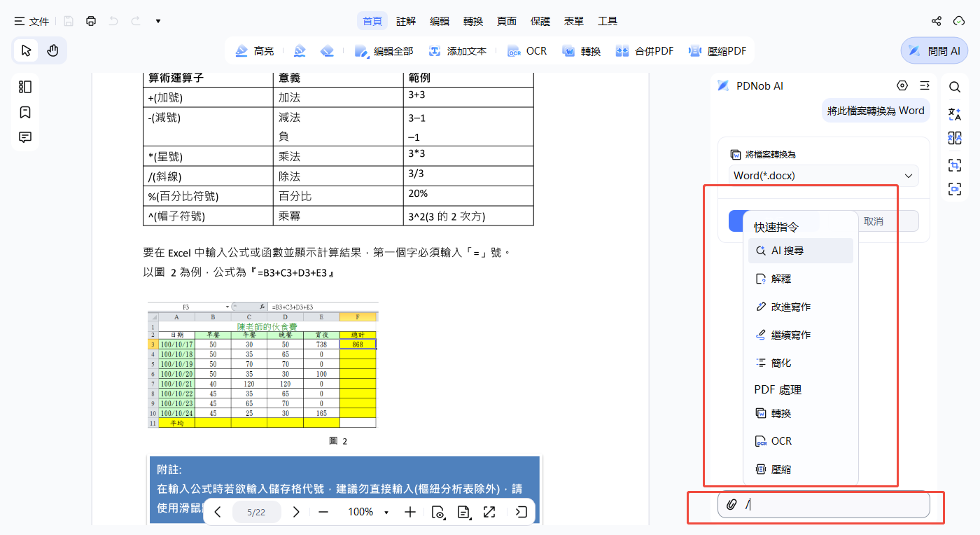Zoom in with the plus button

[x=410, y=512]
